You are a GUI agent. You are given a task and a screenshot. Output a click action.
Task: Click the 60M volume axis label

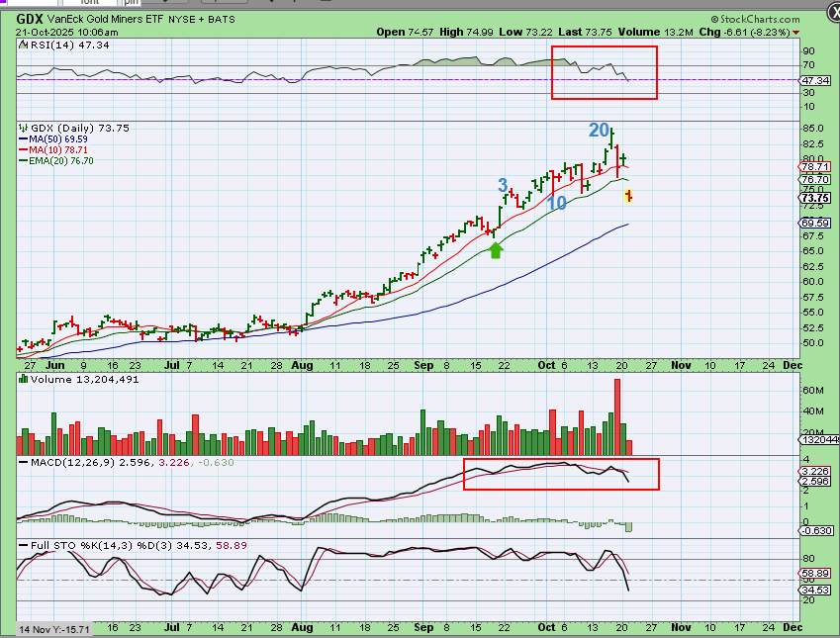tap(813, 390)
